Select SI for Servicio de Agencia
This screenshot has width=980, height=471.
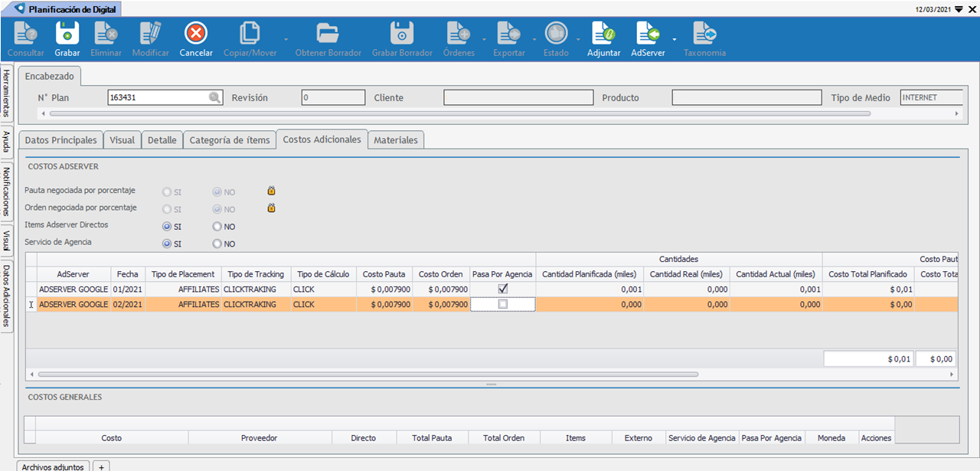[x=166, y=244]
